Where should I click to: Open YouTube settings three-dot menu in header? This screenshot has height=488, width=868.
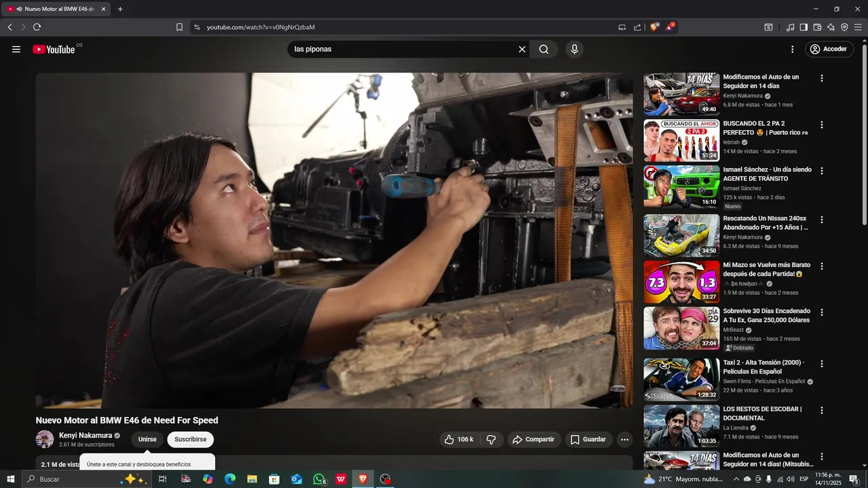point(792,49)
